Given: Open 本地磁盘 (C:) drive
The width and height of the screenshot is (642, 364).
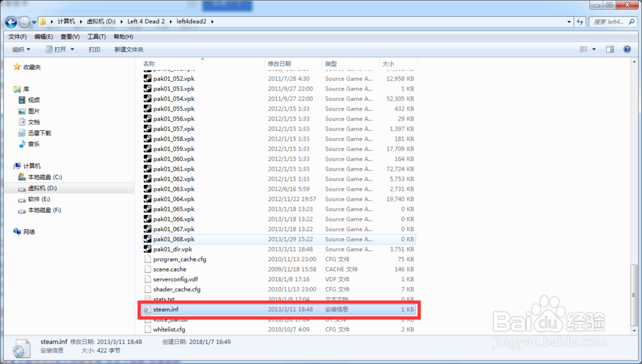Looking at the screenshot, I should [40, 177].
